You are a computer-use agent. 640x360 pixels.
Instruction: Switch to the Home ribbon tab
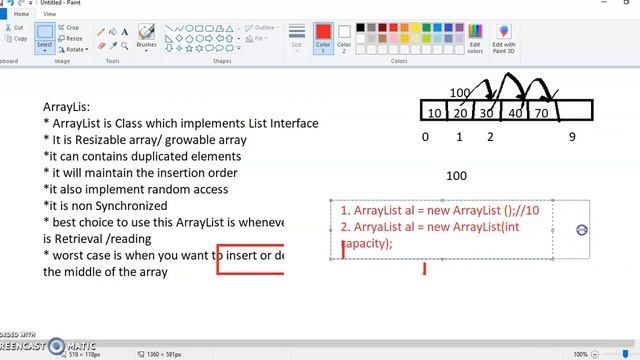point(21,14)
